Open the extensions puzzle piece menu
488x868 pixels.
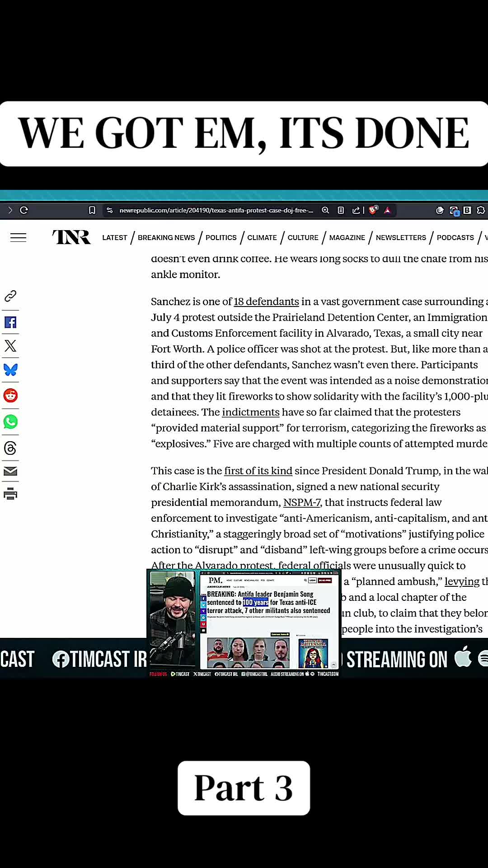[481, 210]
